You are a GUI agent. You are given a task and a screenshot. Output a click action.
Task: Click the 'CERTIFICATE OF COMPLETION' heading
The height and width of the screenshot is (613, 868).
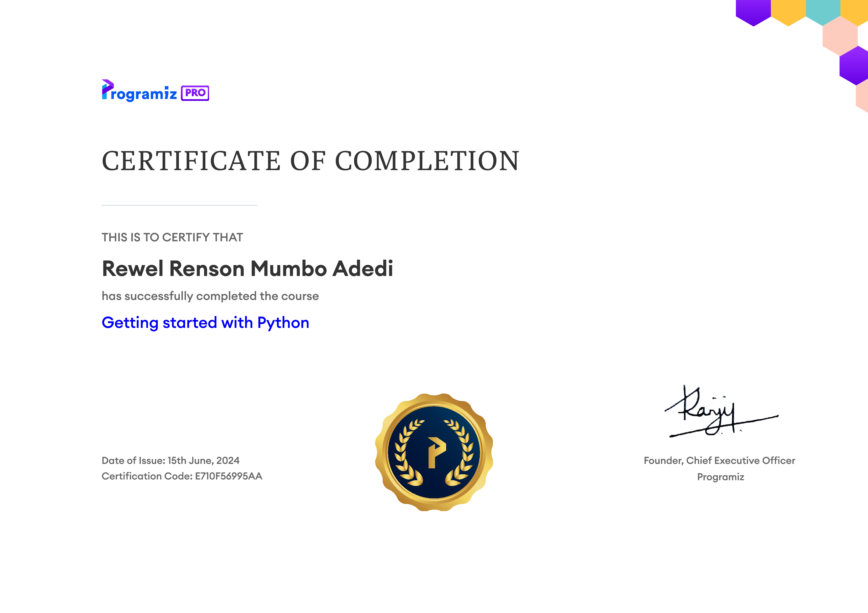click(x=310, y=161)
